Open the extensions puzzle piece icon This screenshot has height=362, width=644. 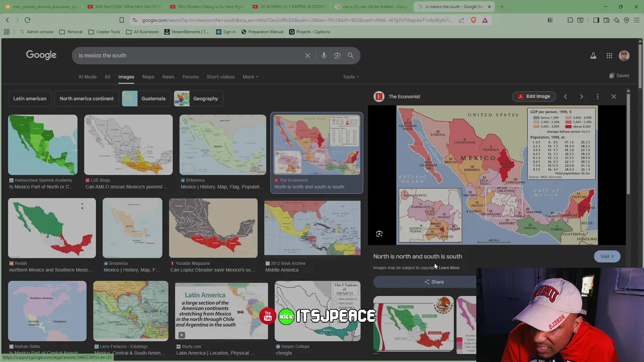[x=570, y=20]
